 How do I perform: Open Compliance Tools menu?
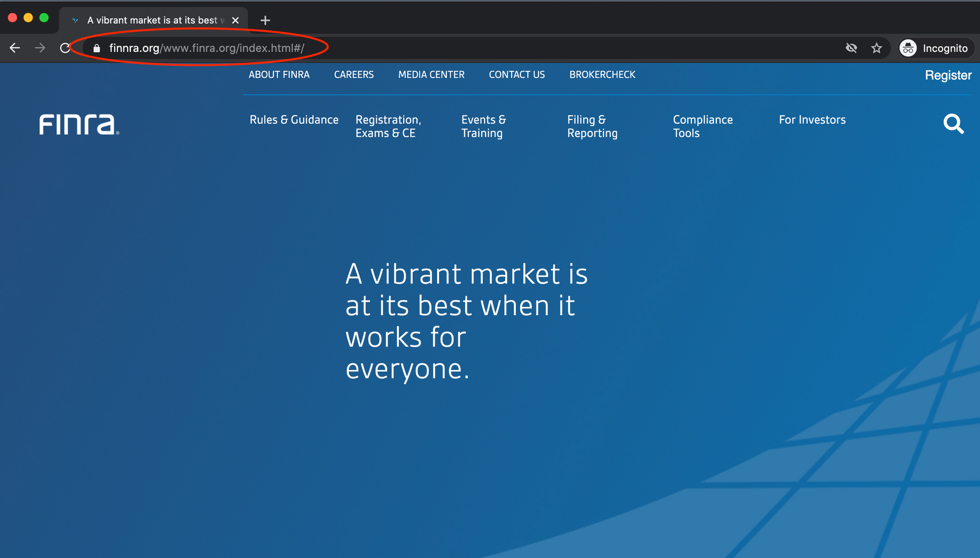(703, 127)
